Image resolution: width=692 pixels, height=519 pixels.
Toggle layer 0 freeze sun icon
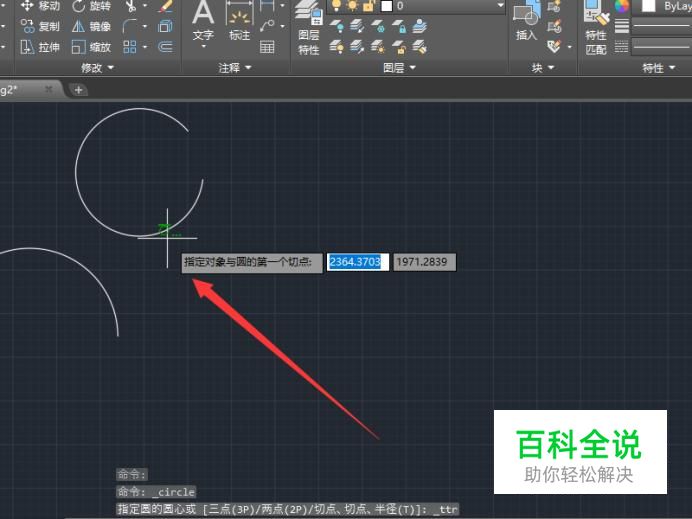[x=353, y=6]
